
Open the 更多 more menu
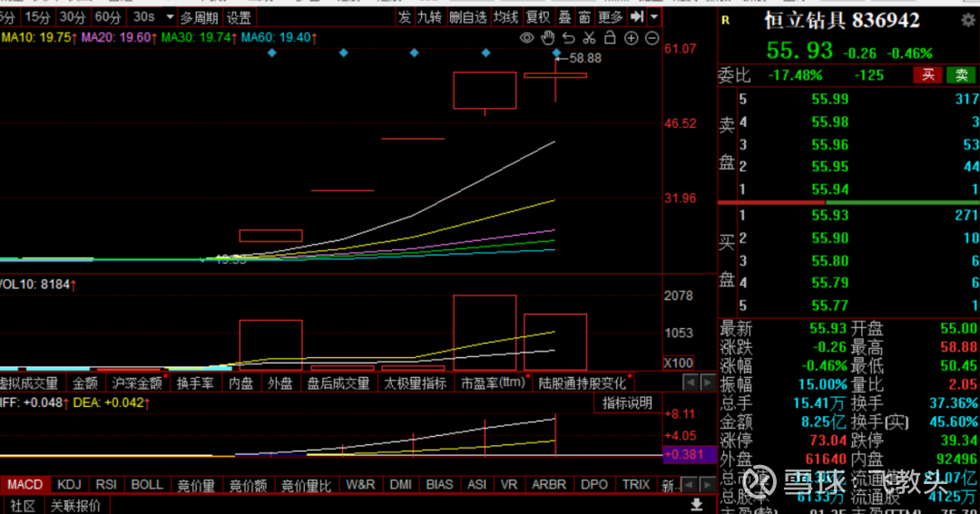(x=611, y=17)
